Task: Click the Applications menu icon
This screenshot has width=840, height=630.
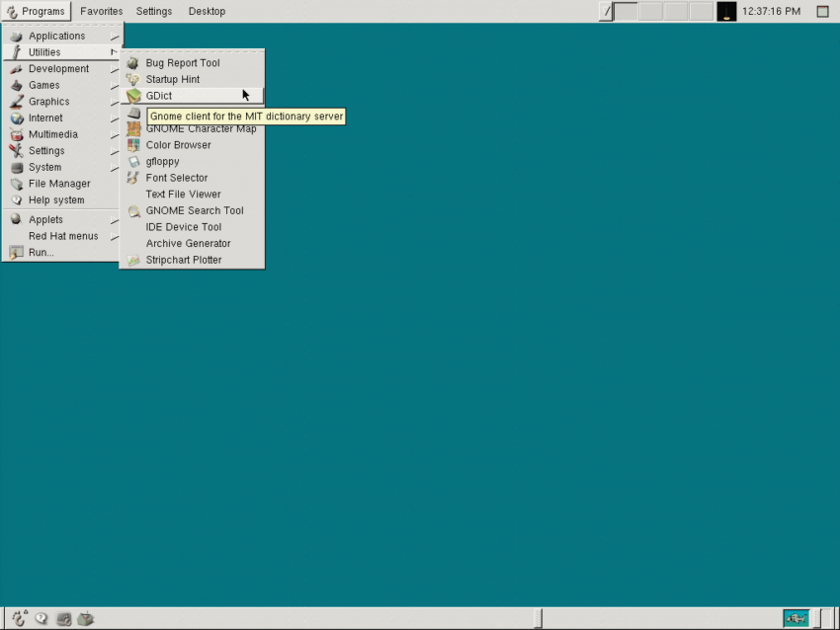Action: tap(17, 37)
